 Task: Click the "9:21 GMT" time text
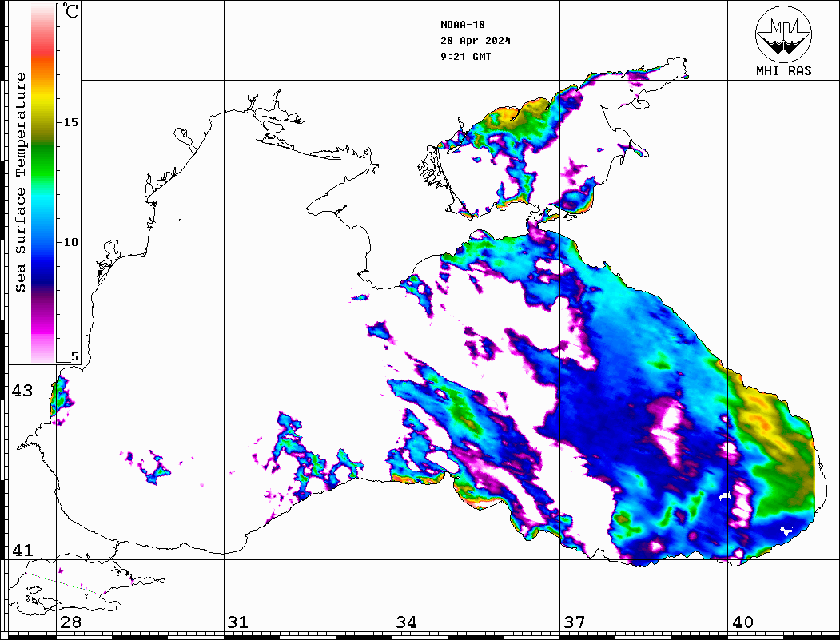(465, 56)
